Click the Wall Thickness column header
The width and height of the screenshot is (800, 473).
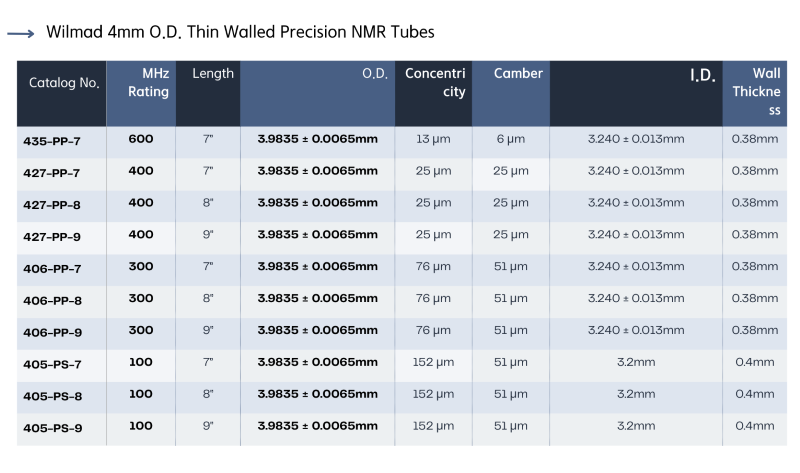pos(755,93)
